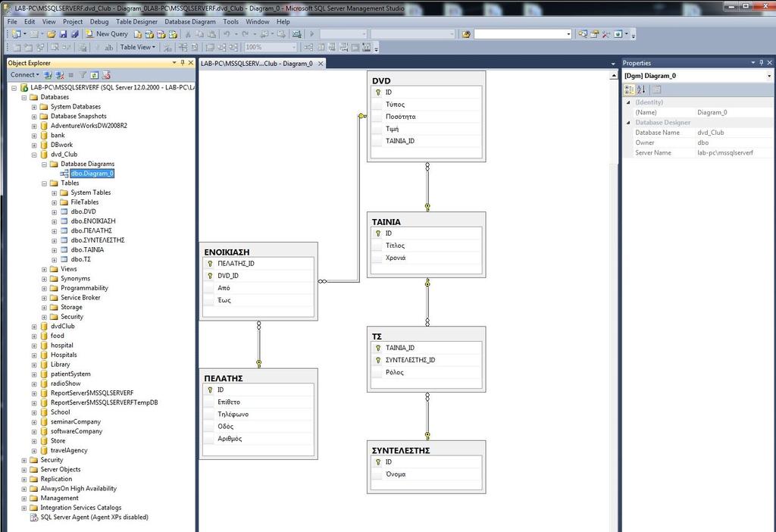Click the Activity Monitor icon in toolbar

click(x=296, y=34)
